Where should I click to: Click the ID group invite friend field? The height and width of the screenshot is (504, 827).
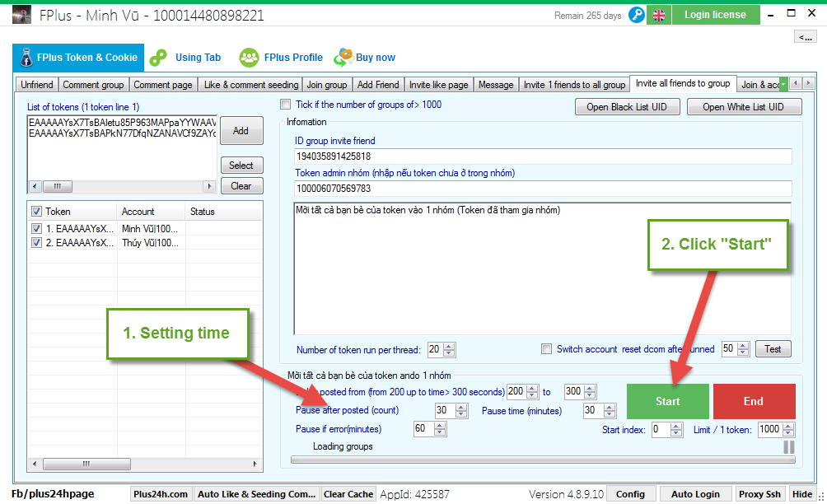[543, 156]
